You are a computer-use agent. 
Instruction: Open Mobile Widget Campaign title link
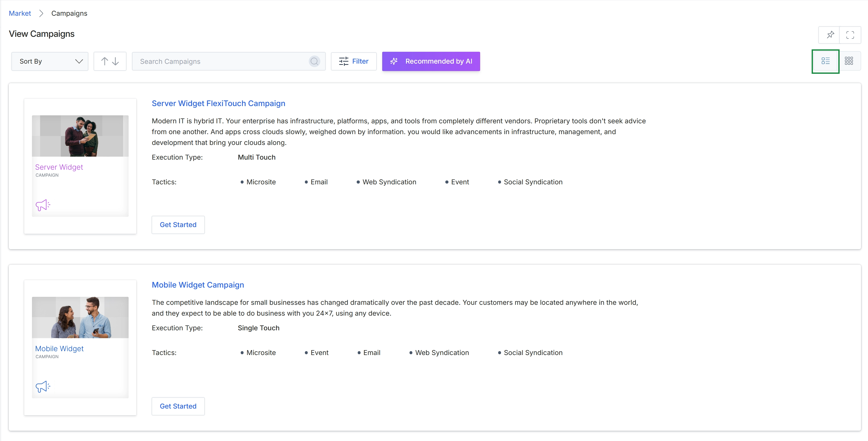coord(198,285)
